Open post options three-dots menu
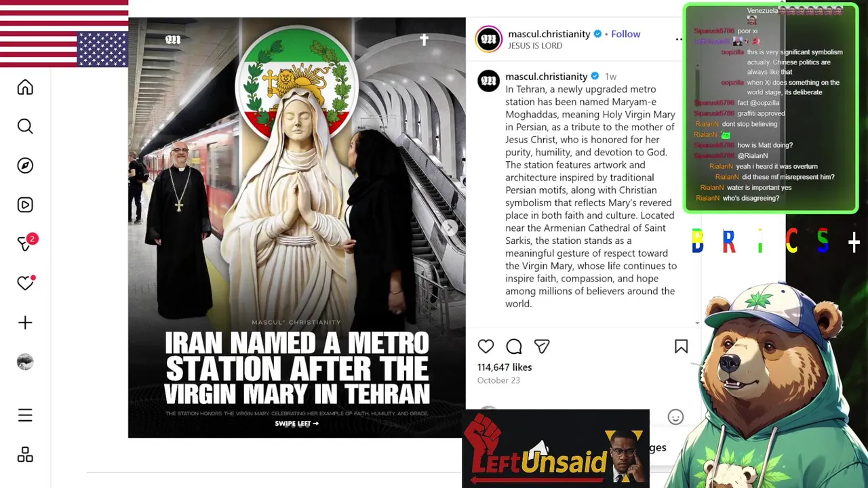The width and height of the screenshot is (868, 488). 679,39
